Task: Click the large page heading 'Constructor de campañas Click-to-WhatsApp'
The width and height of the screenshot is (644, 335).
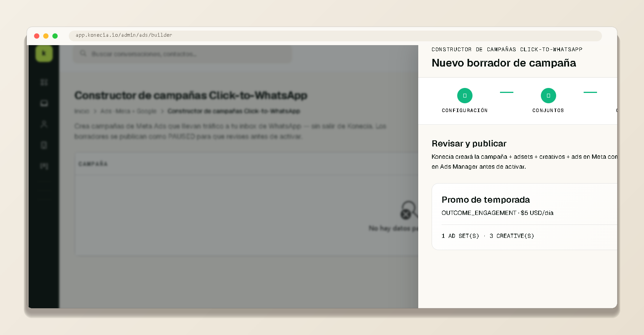Action: pos(191,95)
